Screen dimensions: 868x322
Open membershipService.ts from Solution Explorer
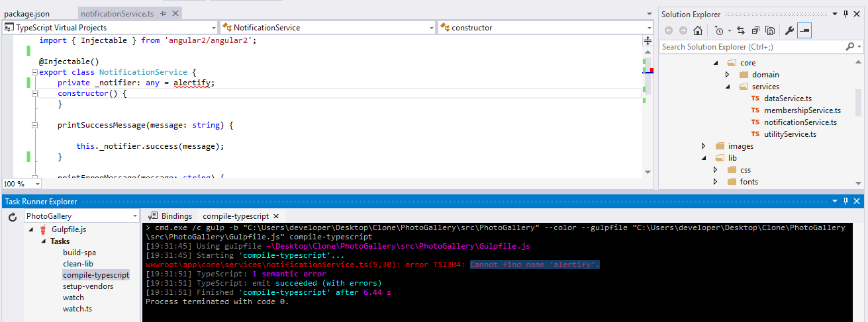pos(802,110)
